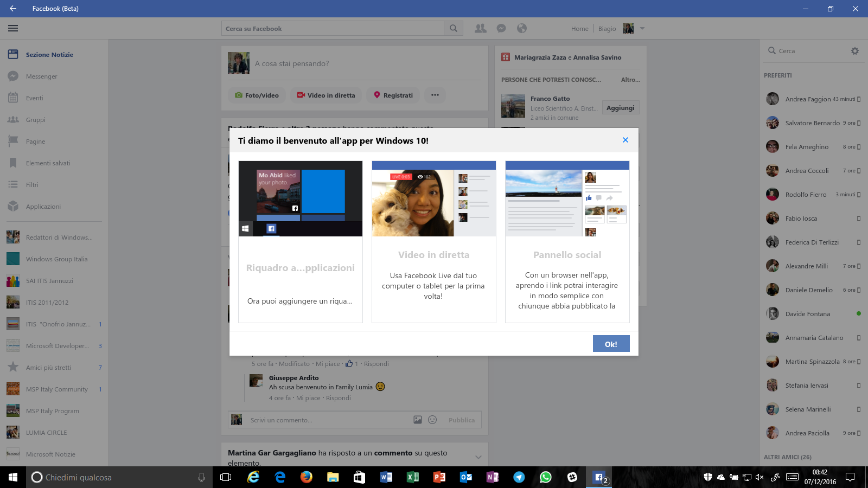The image size is (868, 488).
Task: Go to Home in the header
Action: [579, 29]
